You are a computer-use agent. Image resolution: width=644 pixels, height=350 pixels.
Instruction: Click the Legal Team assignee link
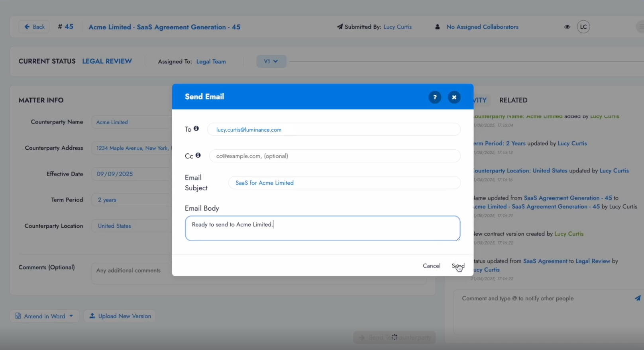[x=211, y=61]
